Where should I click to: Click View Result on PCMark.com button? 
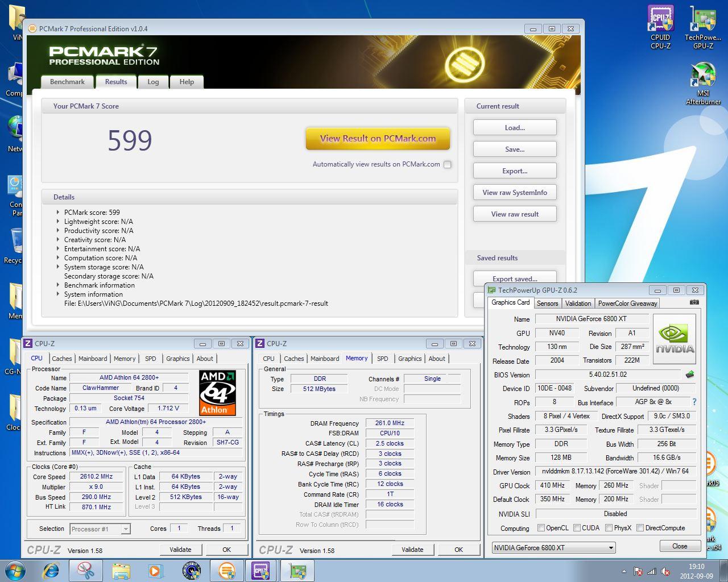[x=378, y=138]
